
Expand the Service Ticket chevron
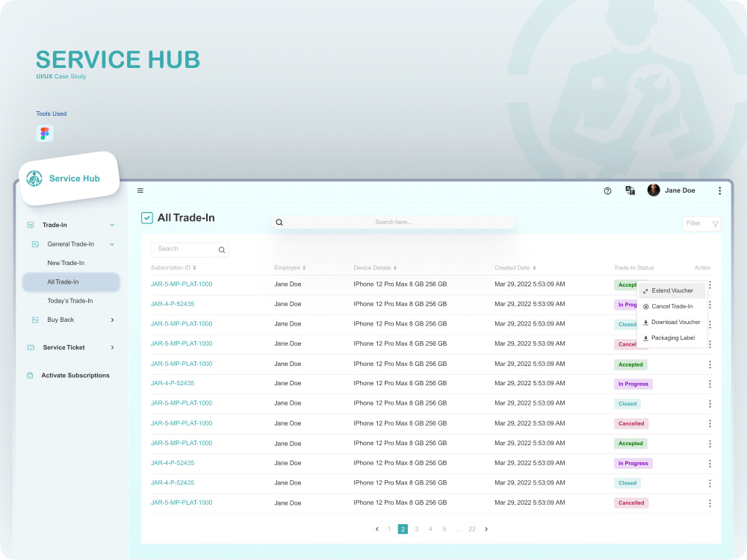coord(113,348)
